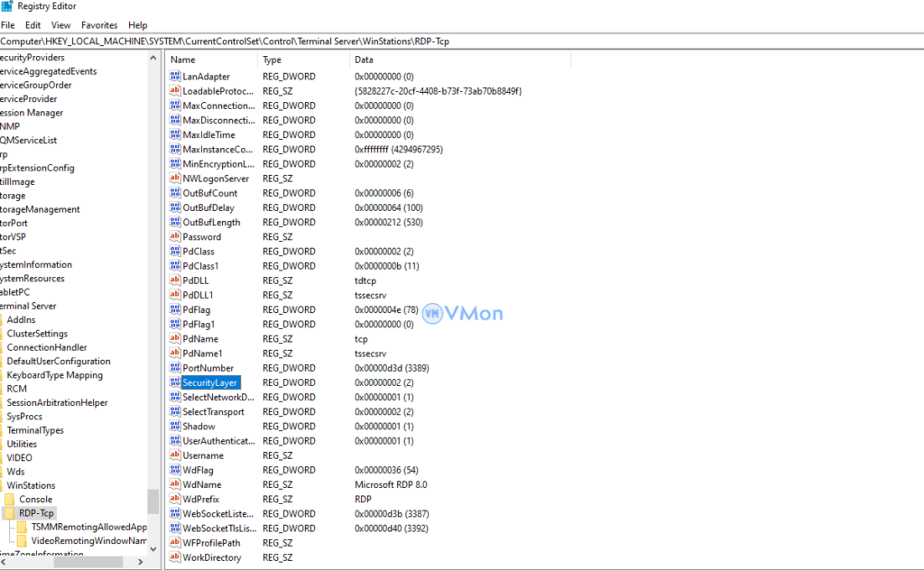The width and height of the screenshot is (924, 570).
Task: Click the PdFlag DWORD icon
Action: click(174, 309)
